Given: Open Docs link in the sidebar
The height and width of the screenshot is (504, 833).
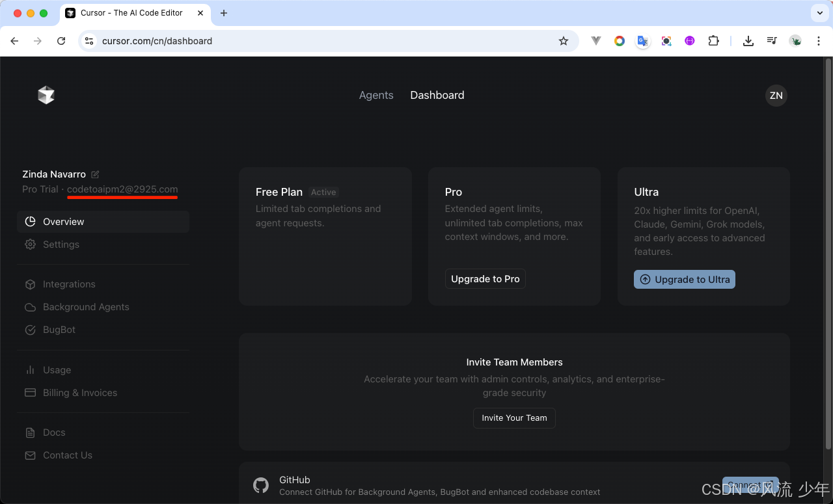Looking at the screenshot, I should (x=103, y=432).
